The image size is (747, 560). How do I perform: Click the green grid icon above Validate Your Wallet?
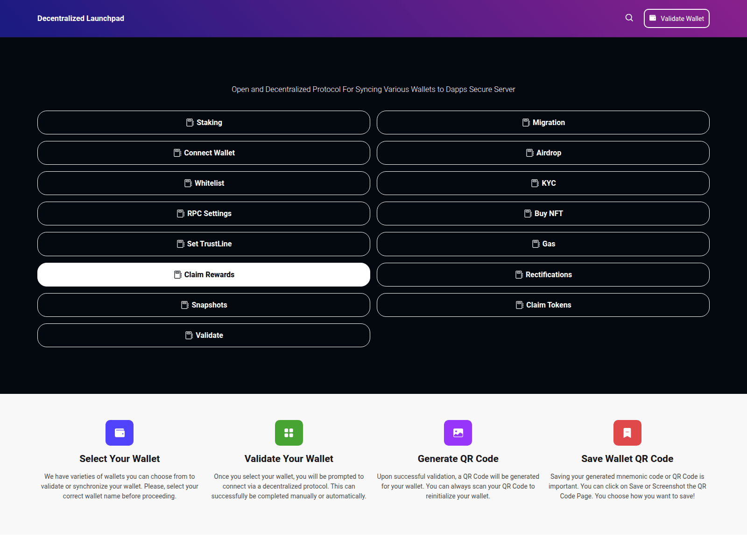[x=289, y=433]
